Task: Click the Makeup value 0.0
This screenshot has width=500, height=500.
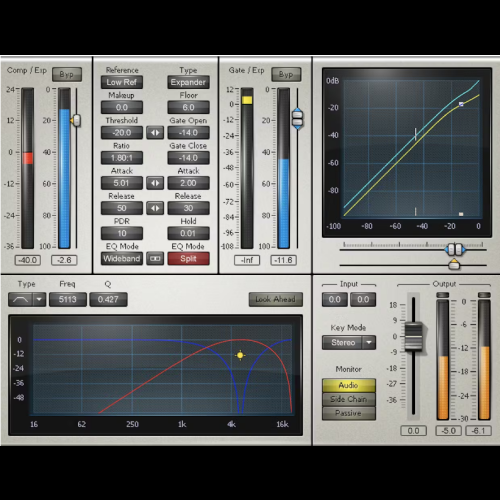Action: pos(122,107)
